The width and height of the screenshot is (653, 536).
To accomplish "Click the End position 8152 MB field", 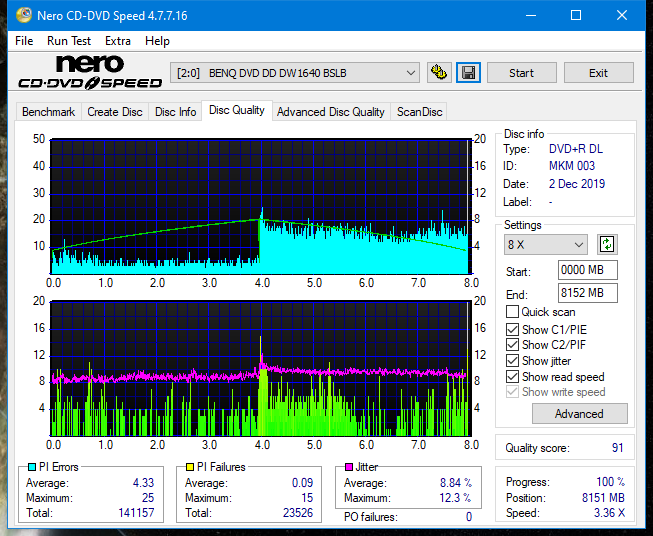I will [587, 293].
